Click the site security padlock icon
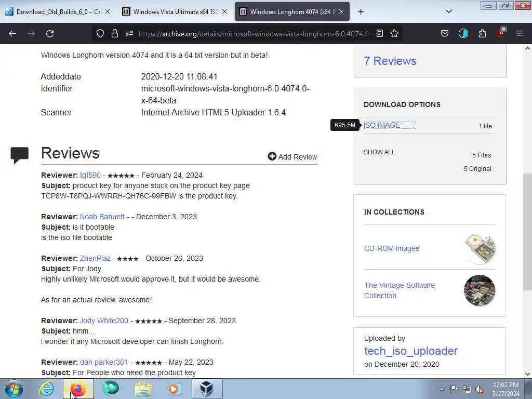 (x=115, y=33)
